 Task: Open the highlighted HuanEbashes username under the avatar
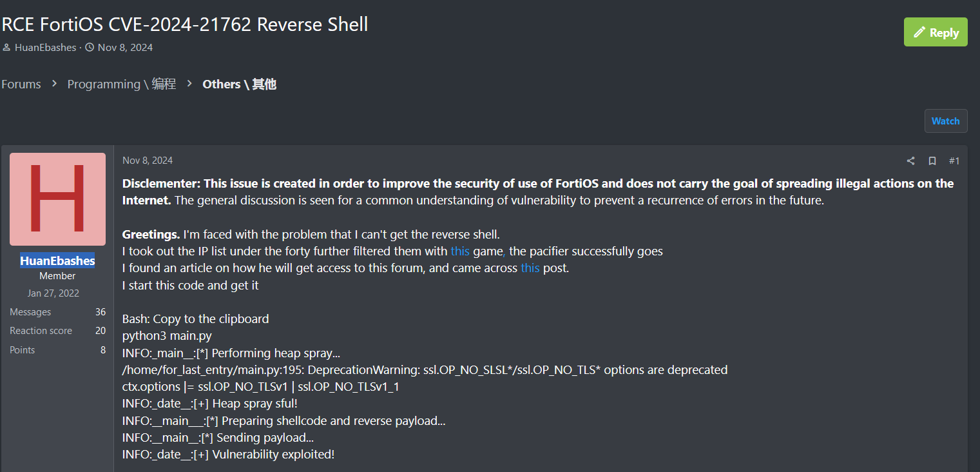57,261
